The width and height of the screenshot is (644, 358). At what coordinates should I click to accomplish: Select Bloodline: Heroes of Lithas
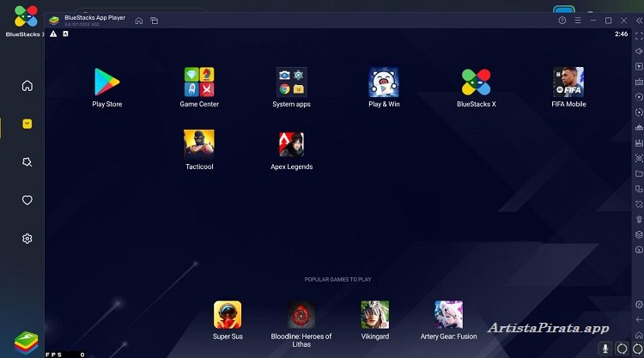tap(301, 314)
